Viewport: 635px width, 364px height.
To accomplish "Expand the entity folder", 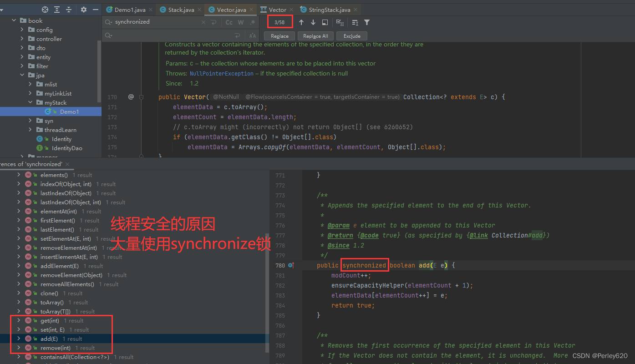I will tap(22, 57).
